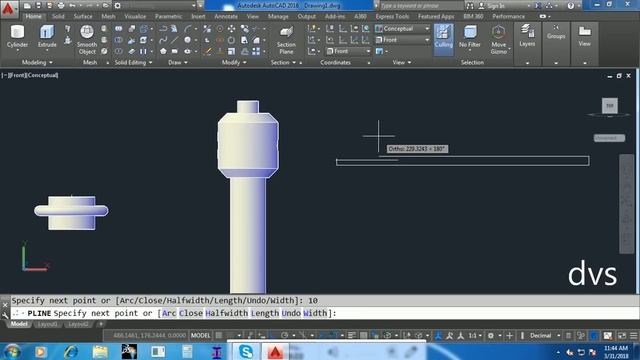Choose the Width option in command line
This screenshot has height=360, width=640.
click(x=315, y=313)
